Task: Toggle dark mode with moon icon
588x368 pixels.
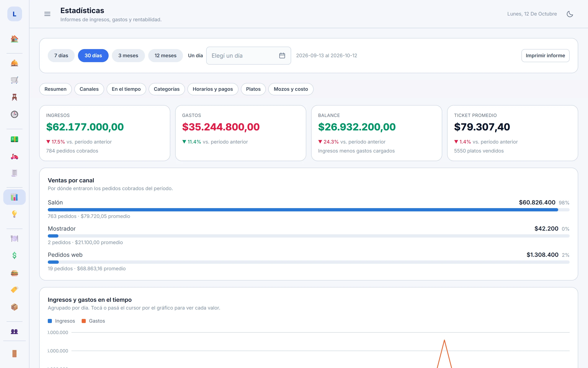Action: 570,14
